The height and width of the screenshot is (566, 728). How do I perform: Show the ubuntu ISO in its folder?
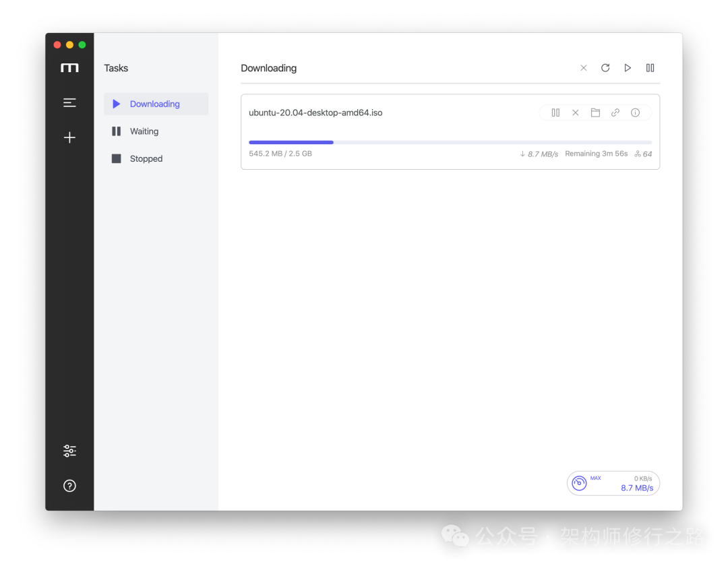click(x=595, y=113)
